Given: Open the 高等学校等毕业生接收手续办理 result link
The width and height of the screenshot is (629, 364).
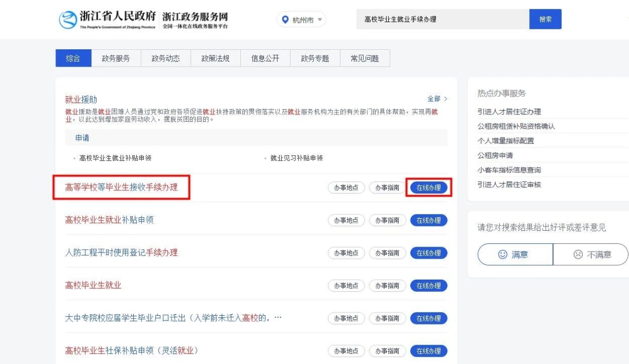Looking at the screenshot, I should point(121,187).
